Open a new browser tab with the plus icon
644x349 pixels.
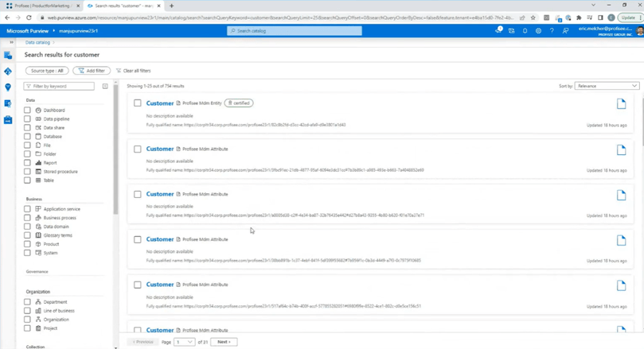coord(172,6)
